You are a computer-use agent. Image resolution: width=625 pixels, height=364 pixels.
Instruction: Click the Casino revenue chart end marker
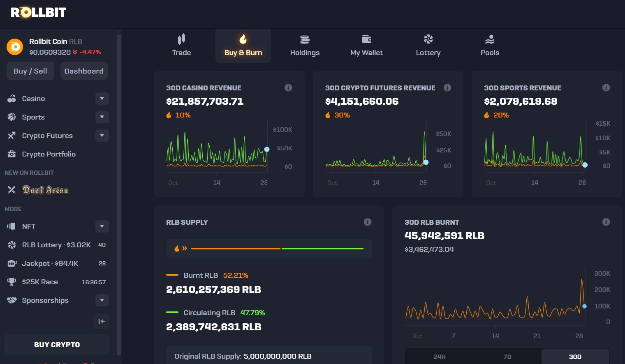tap(267, 149)
